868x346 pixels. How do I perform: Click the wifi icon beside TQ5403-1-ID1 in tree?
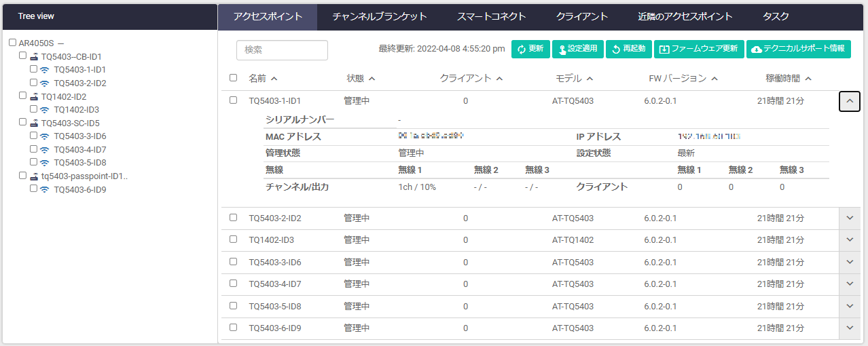tap(45, 70)
